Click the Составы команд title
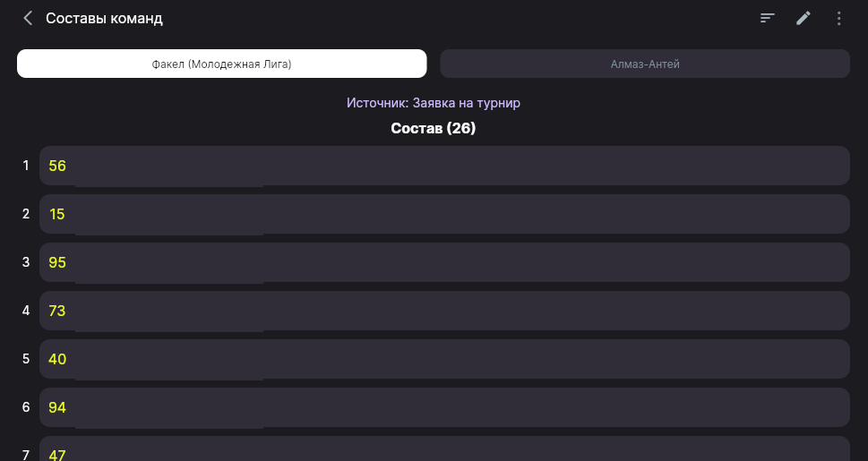 click(x=104, y=18)
